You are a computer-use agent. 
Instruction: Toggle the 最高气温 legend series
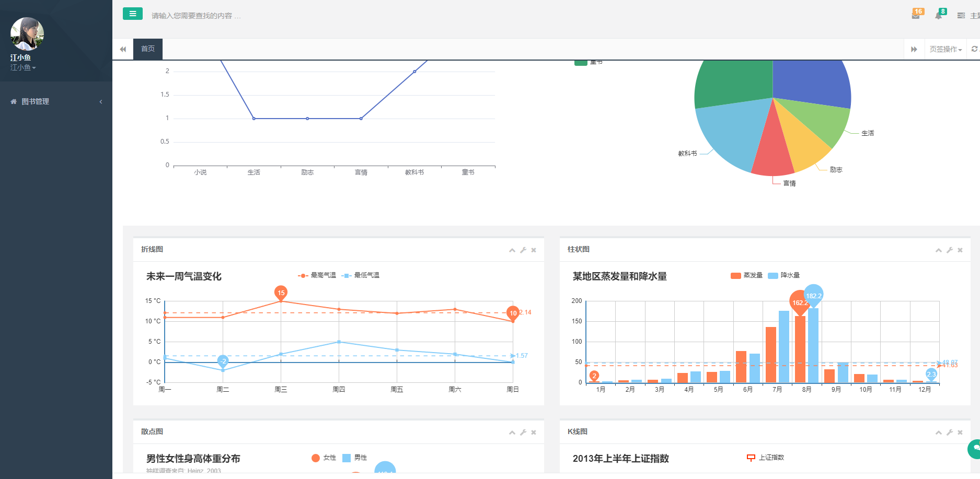tap(317, 275)
